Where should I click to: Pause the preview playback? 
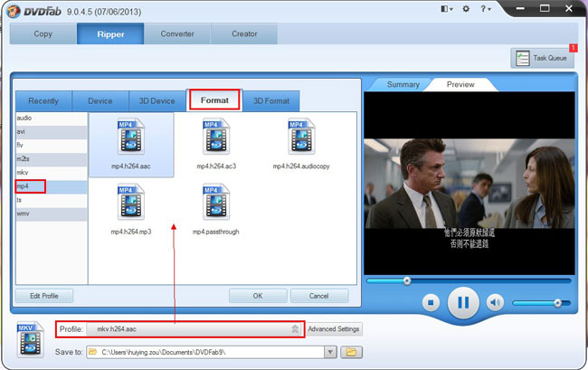click(463, 302)
